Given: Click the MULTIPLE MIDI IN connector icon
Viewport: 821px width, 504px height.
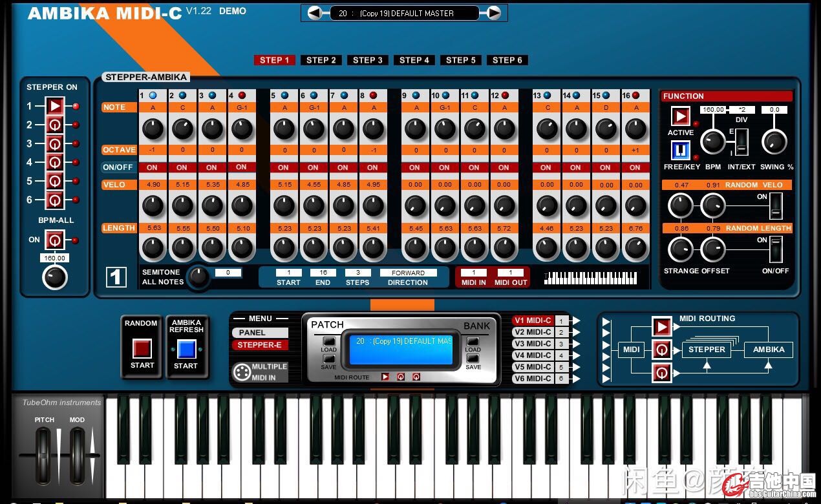Looking at the screenshot, I should tap(241, 372).
